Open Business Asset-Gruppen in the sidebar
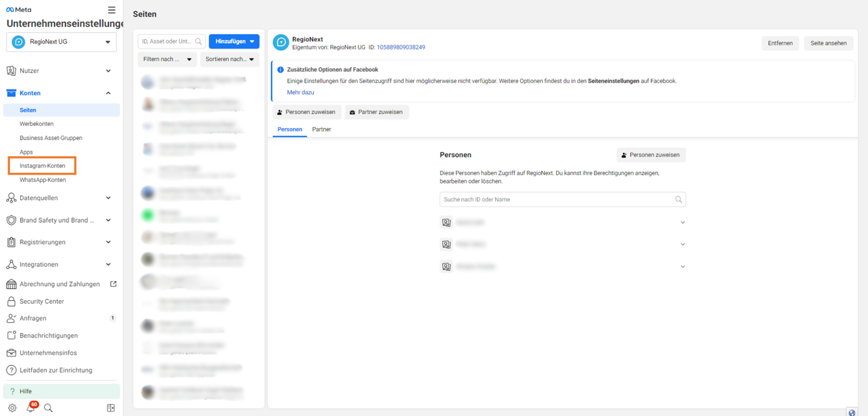This screenshot has width=868, height=416. click(51, 138)
